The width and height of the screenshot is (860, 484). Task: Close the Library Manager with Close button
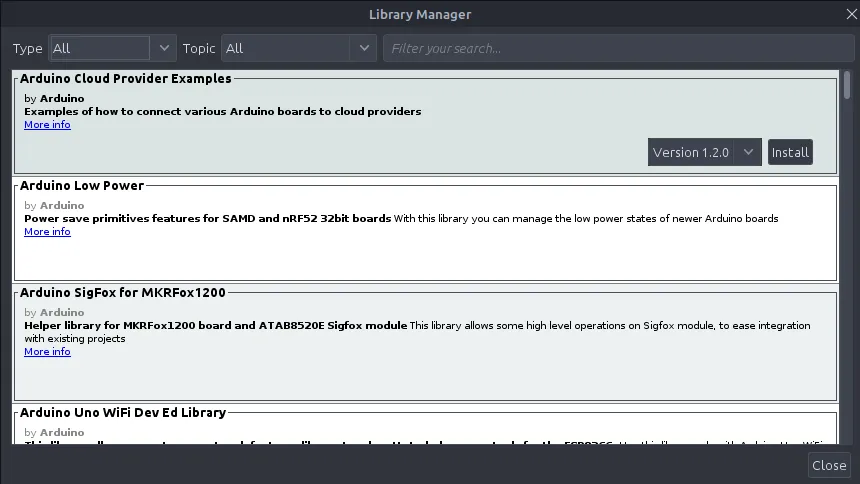(x=829, y=465)
